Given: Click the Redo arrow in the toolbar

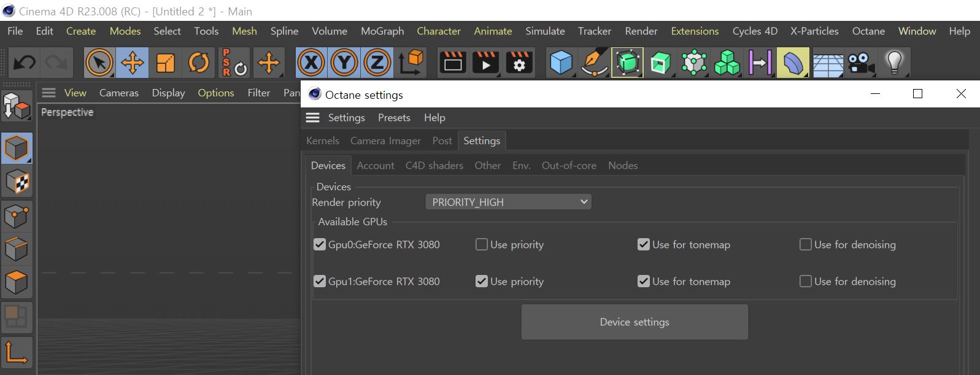Looking at the screenshot, I should coord(57,63).
